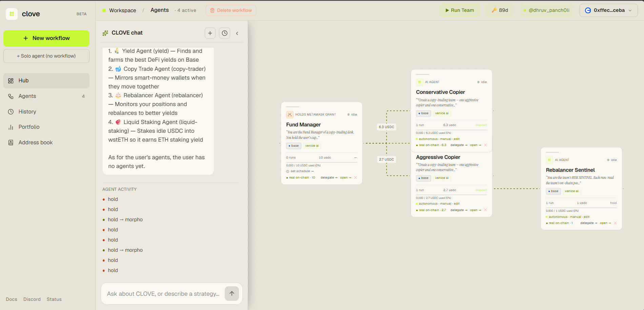The width and height of the screenshot is (644, 310).
Task: Click the Rebalancer Sentinel AI agent icon
Action: [549, 160]
